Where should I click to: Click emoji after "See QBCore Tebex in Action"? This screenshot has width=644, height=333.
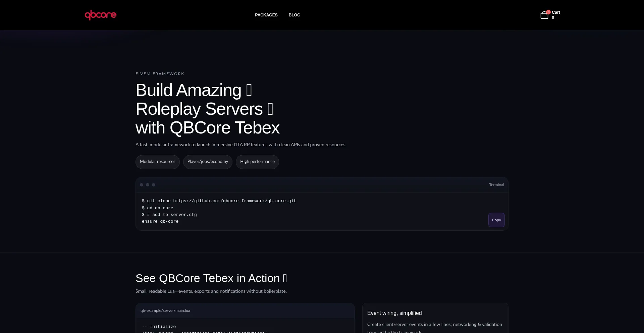point(285,278)
